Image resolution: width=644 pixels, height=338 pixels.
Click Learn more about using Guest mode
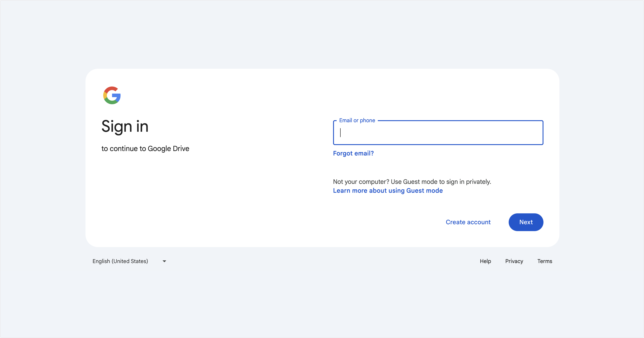pyautogui.click(x=388, y=191)
